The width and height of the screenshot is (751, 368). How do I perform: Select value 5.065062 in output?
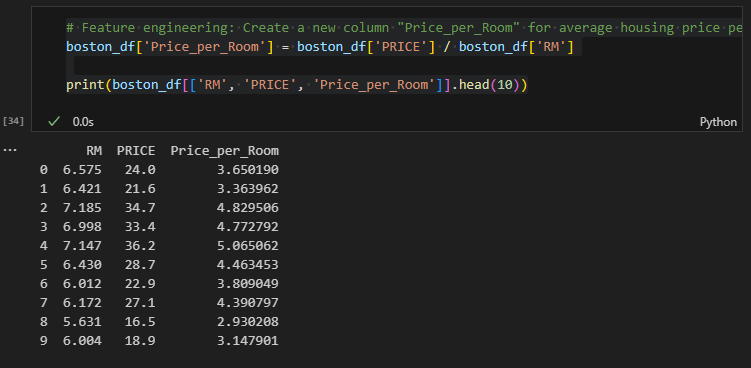tap(248, 246)
